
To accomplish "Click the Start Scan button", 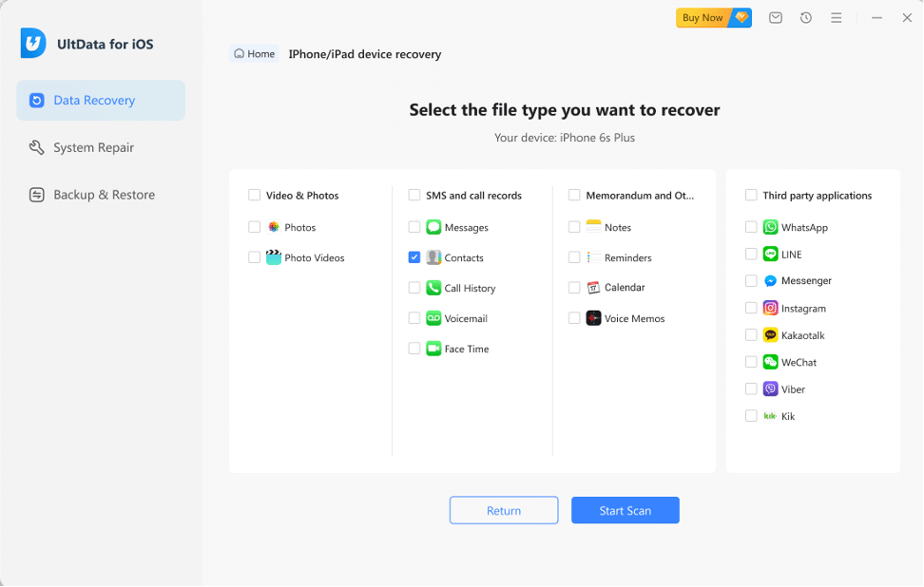I will (x=625, y=510).
